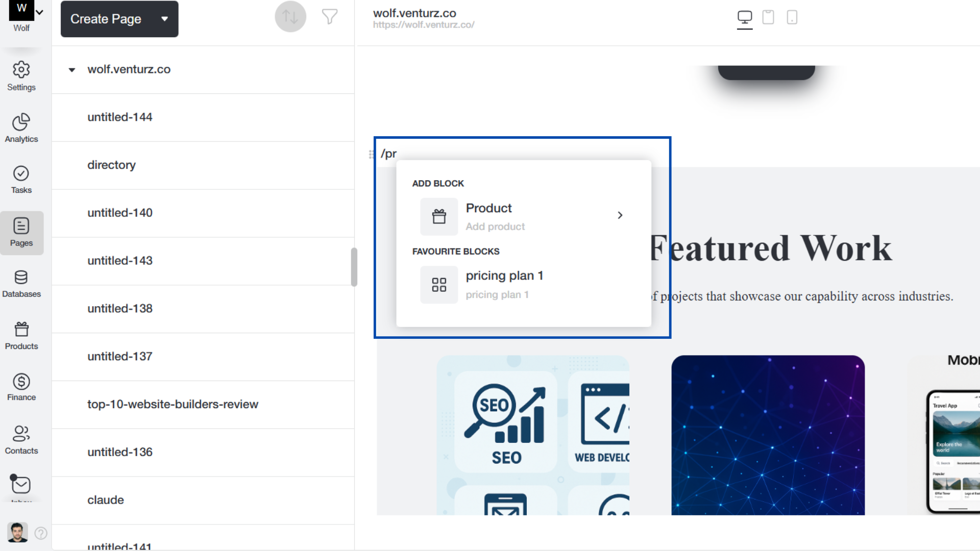The width and height of the screenshot is (980, 551).
Task: Open the Products section
Action: [x=21, y=336]
